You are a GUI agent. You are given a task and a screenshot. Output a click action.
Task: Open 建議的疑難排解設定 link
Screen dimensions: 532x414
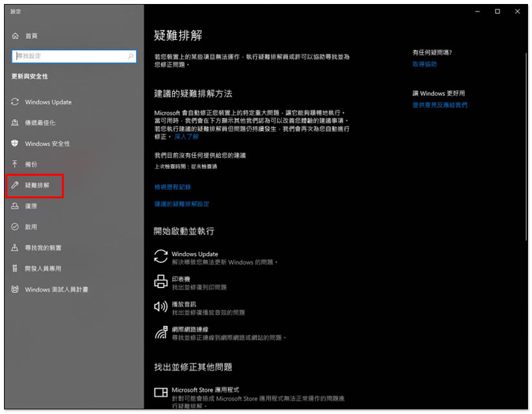[182, 204]
